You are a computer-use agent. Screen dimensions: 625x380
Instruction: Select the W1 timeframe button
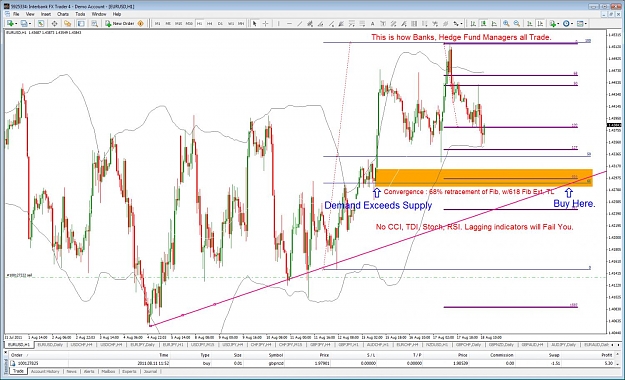coord(231,24)
